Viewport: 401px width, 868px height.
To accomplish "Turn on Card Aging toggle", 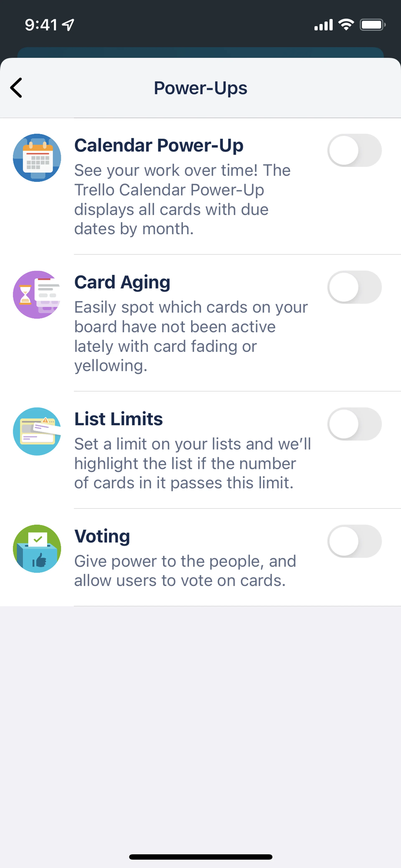I will (x=354, y=287).
